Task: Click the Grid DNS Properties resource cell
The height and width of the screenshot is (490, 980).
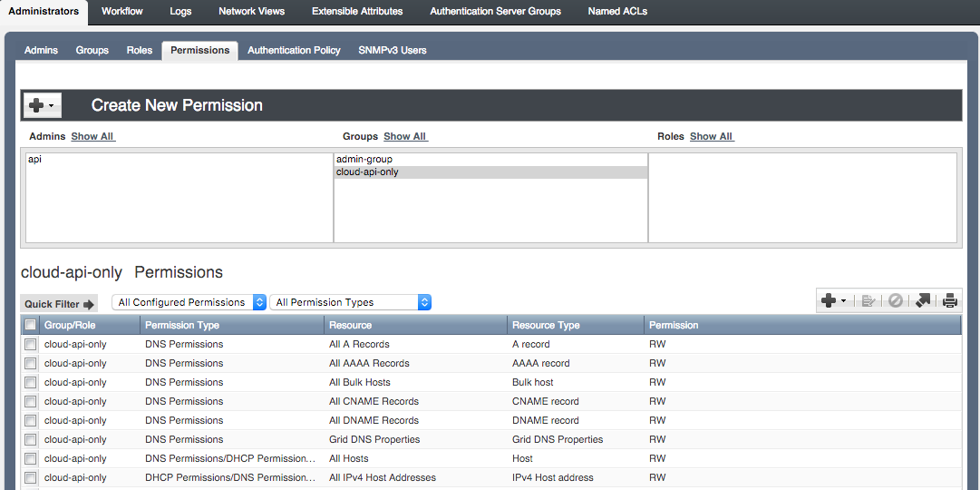Action: [x=415, y=439]
